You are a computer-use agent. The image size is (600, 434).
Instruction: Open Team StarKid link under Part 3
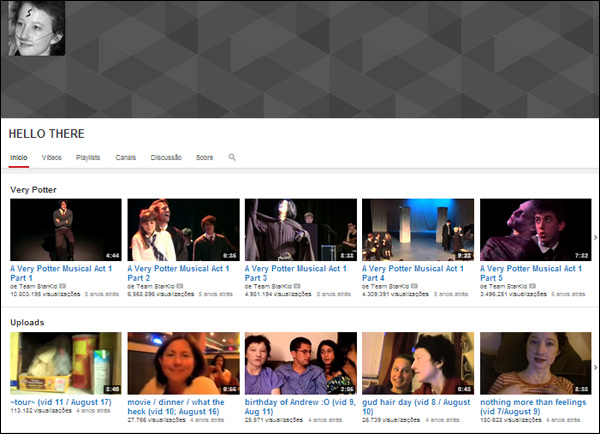(x=272, y=286)
